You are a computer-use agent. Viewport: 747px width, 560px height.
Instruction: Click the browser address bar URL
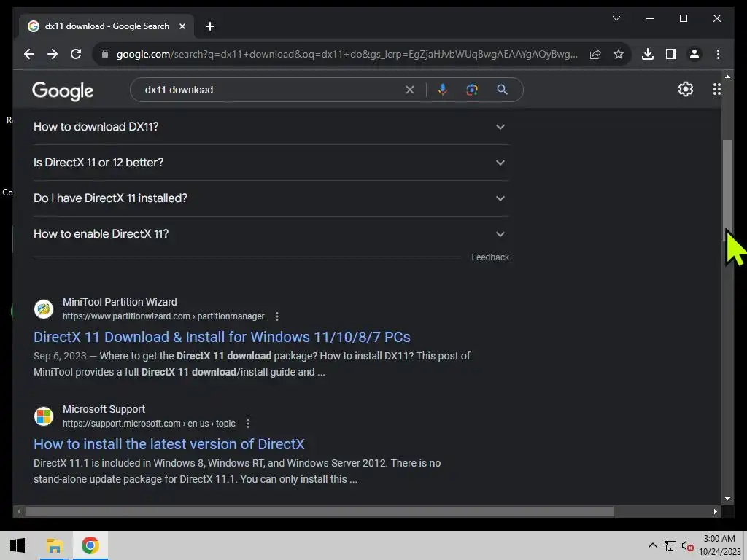coord(347,54)
